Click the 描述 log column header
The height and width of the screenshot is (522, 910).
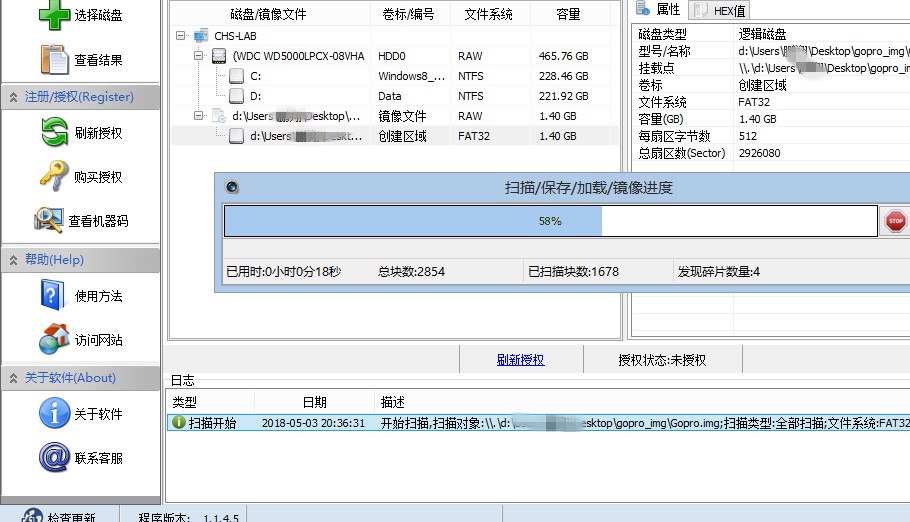click(x=393, y=402)
